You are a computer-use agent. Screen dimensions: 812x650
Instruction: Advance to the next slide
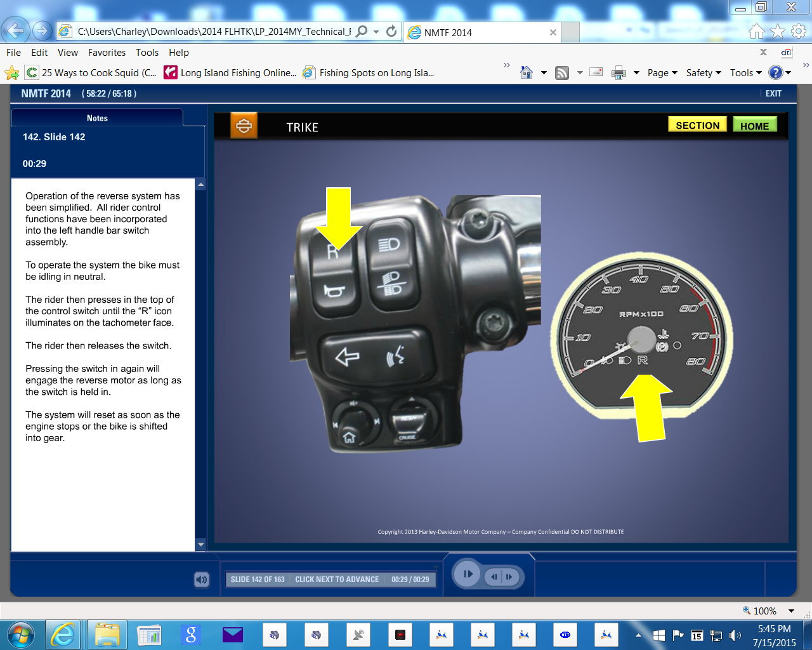click(x=509, y=576)
